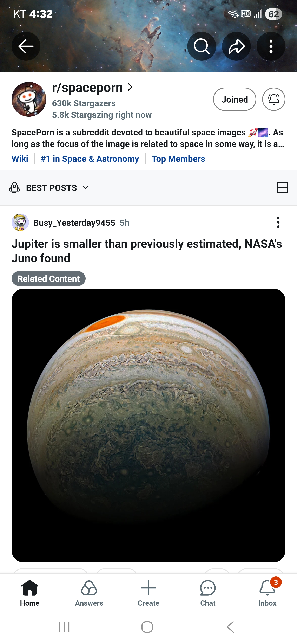Image resolution: width=297 pixels, height=644 pixels.
Task: Open the Jupiter post image
Action: tap(148, 425)
